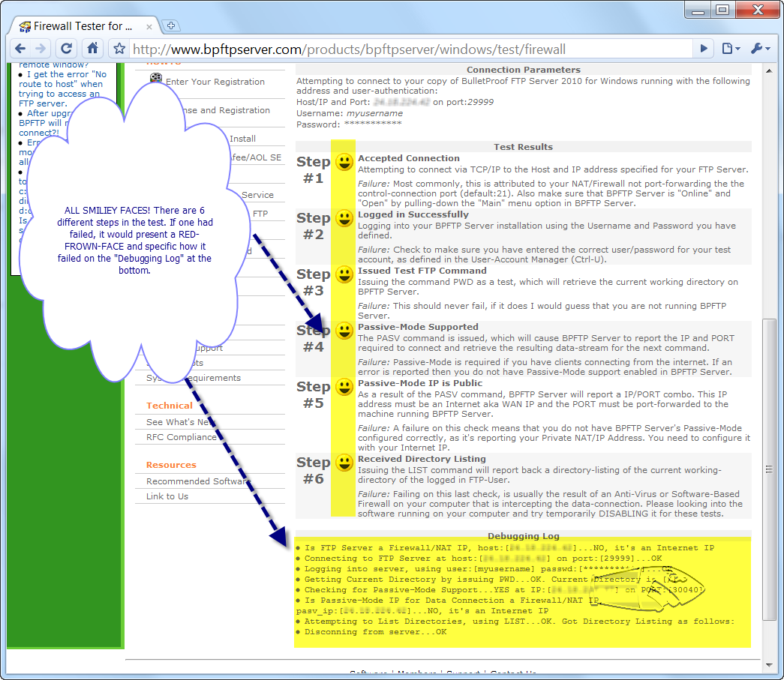Click the 'Logged in Successfully' step title
The width and height of the screenshot is (784, 680).
click(x=413, y=214)
